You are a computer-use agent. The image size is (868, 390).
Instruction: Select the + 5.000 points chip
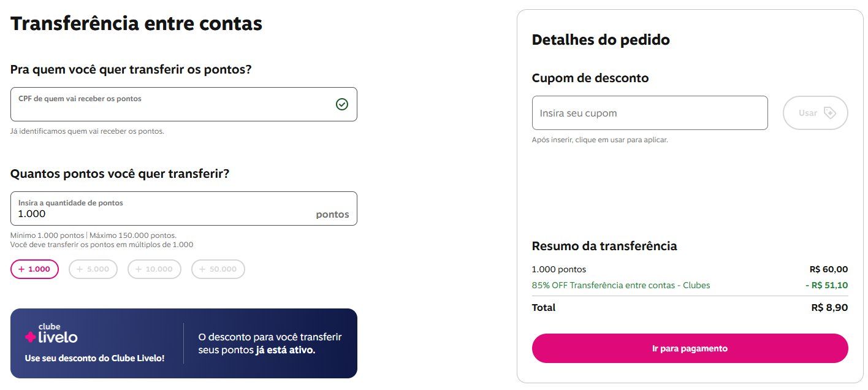(x=93, y=269)
